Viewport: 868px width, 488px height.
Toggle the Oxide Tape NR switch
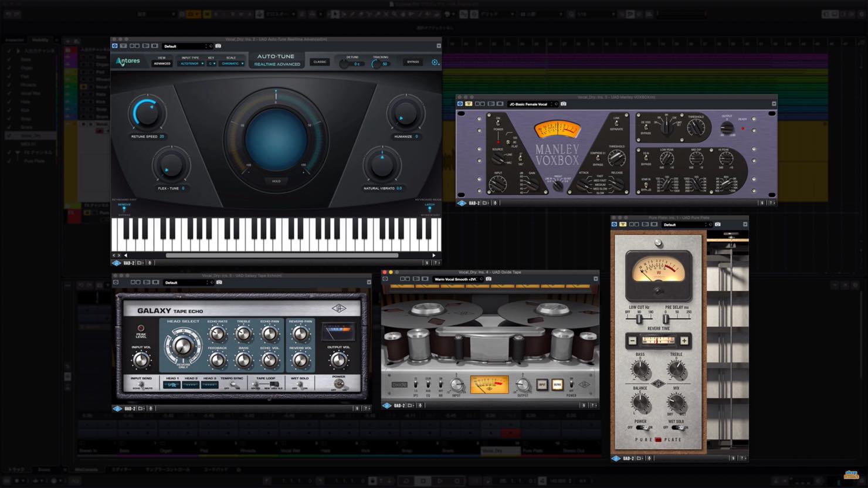coord(440,385)
